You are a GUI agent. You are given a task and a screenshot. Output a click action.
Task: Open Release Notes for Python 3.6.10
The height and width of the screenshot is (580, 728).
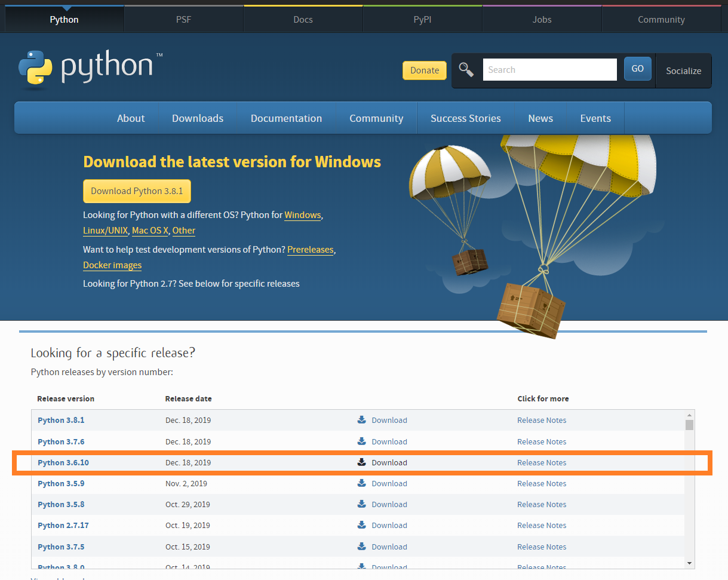[542, 462]
